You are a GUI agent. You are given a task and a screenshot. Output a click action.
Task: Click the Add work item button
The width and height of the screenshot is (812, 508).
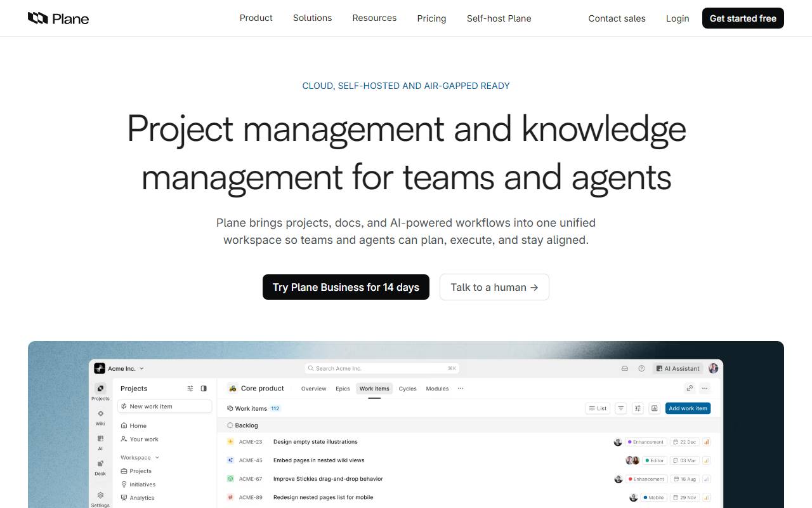pyautogui.click(x=688, y=408)
